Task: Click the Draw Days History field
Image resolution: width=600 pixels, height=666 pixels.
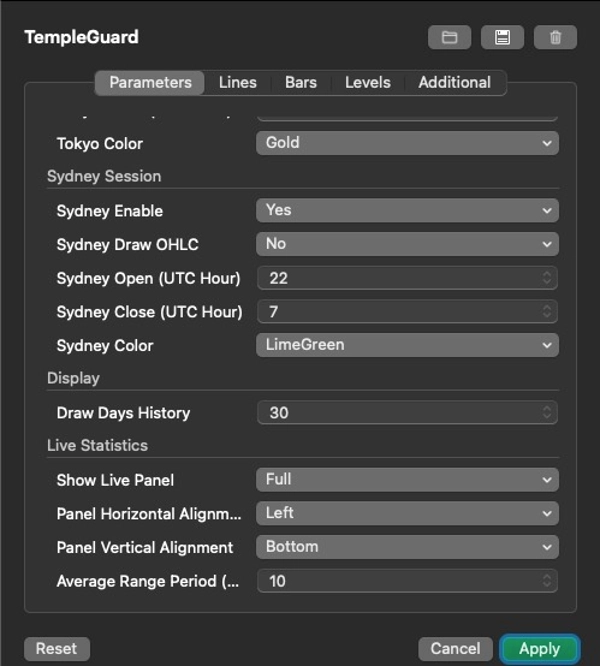Action: click(407, 412)
